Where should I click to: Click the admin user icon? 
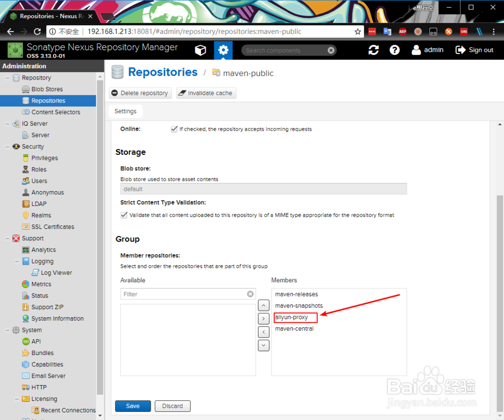coord(416,50)
